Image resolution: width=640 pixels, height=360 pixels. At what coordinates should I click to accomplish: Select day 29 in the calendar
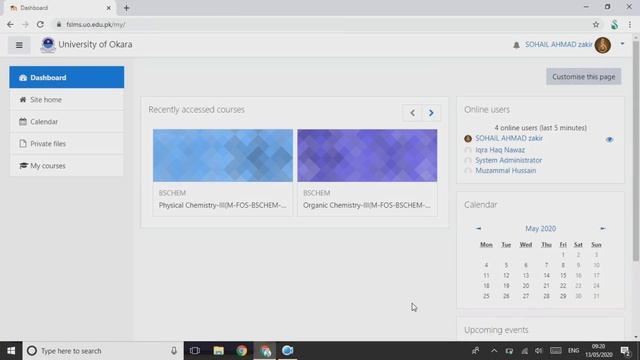coord(563,296)
